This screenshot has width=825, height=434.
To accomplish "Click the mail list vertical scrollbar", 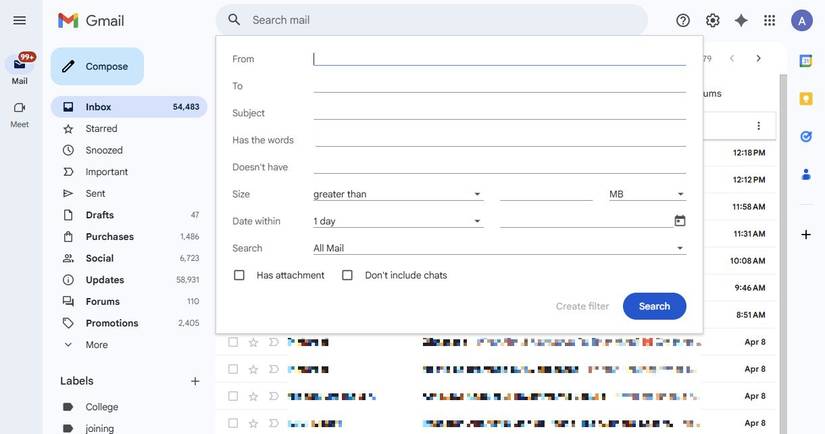I will click(x=783, y=253).
